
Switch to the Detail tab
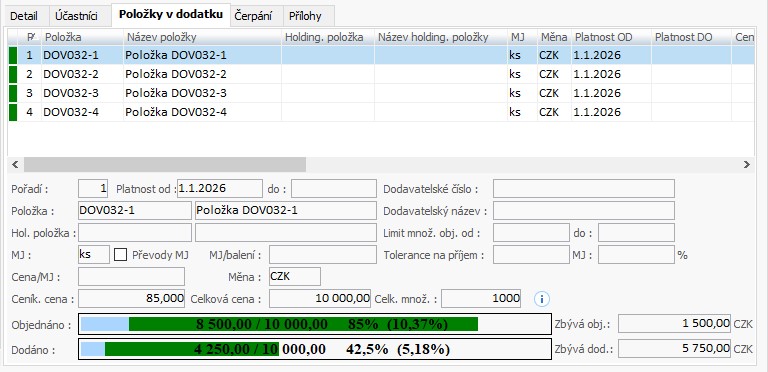(x=24, y=16)
